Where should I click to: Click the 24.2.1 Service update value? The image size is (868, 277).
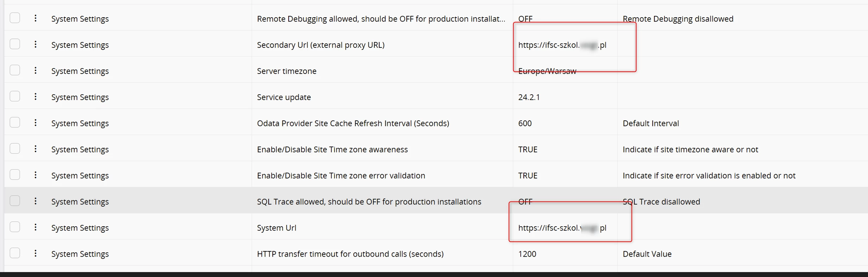529,97
